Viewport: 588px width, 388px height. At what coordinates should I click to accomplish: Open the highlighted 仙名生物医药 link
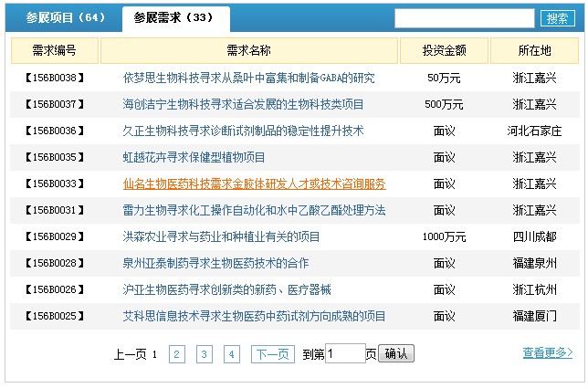click(x=254, y=184)
